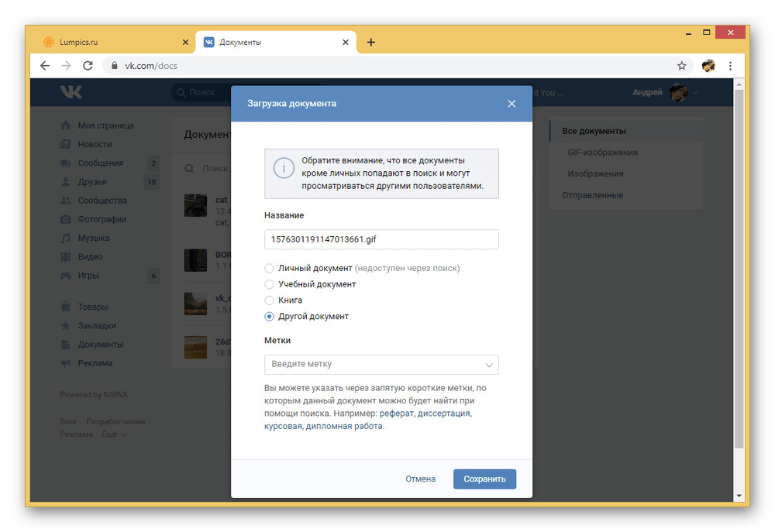Click the scrollbar up arrow
The width and height of the screenshot is (775, 532).
(x=739, y=84)
